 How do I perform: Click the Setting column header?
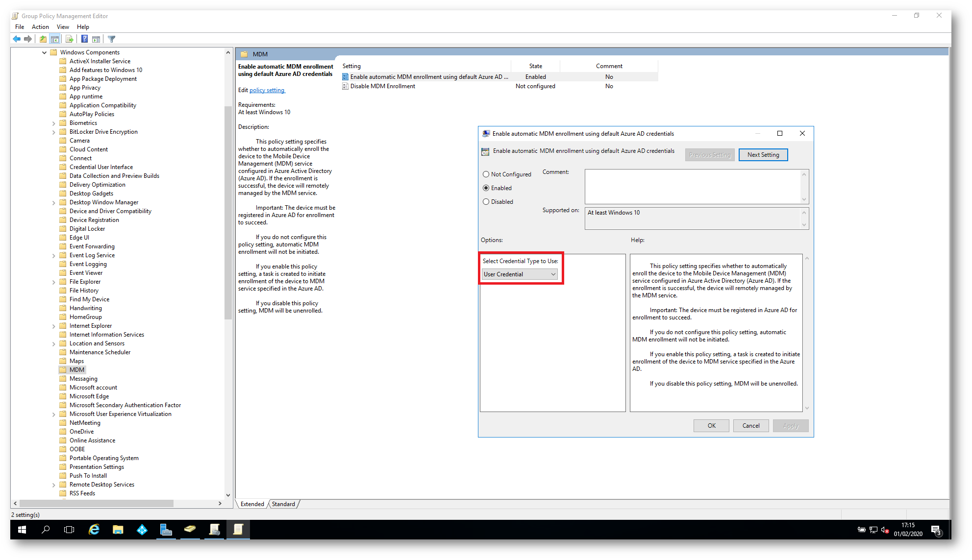[x=425, y=66]
